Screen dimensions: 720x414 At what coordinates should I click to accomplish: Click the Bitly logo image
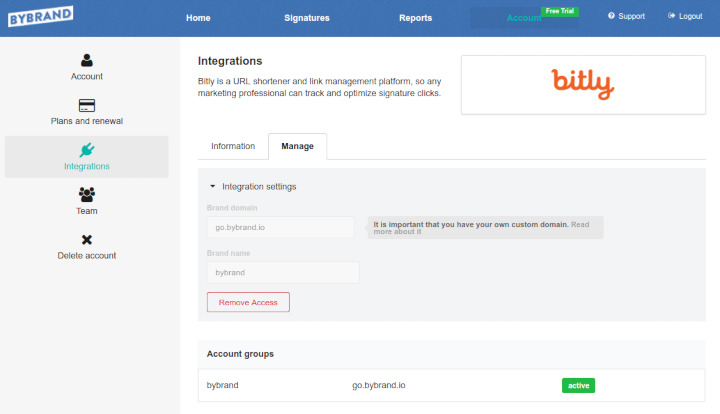583,84
